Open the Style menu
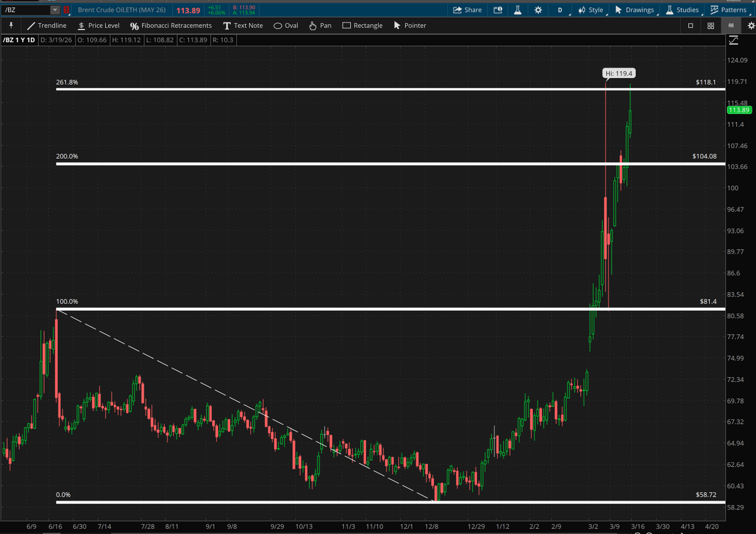 (591, 10)
